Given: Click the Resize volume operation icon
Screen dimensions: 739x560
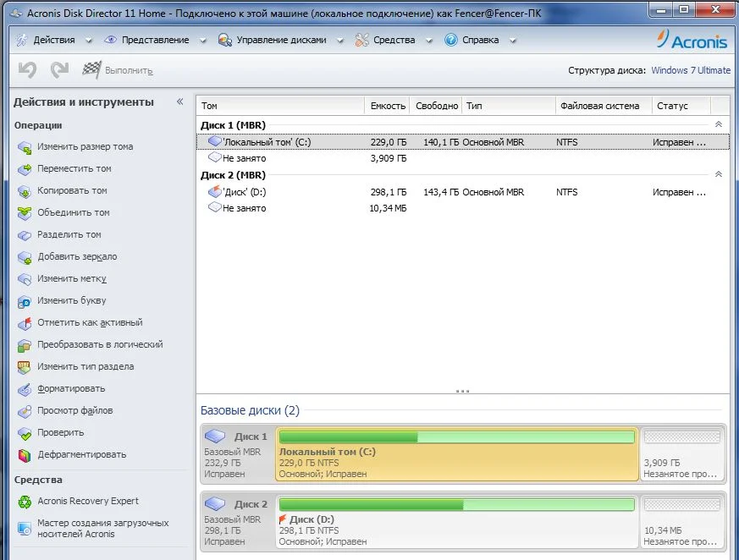Looking at the screenshot, I should tap(25, 147).
